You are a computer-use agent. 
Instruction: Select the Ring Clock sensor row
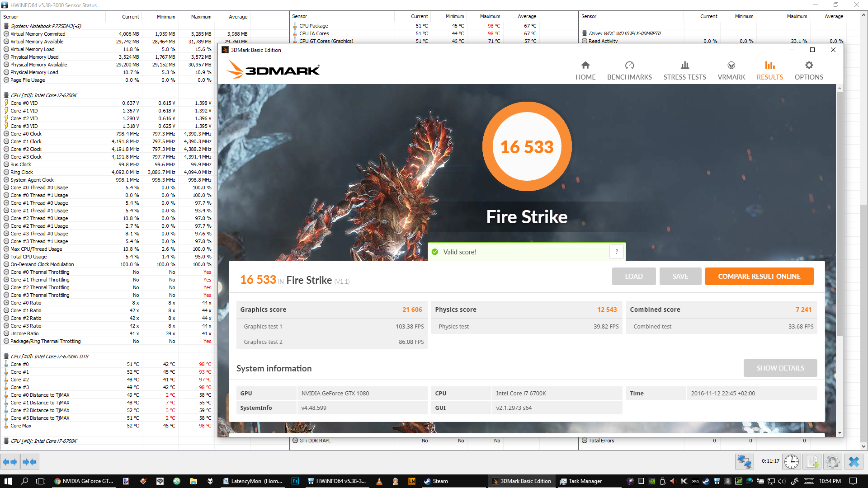pos(108,172)
